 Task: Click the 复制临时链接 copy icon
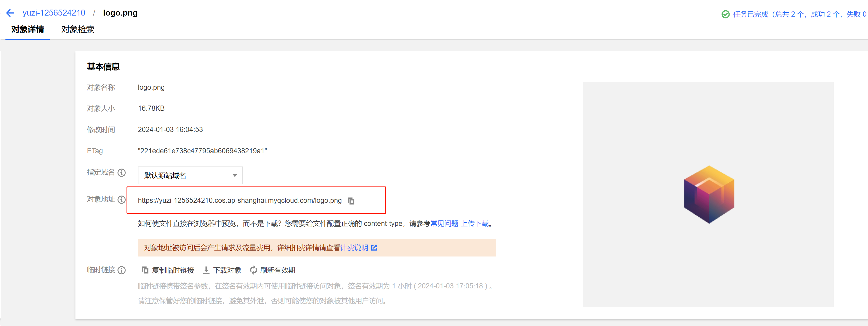pyautogui.click(x=145, y=270)
